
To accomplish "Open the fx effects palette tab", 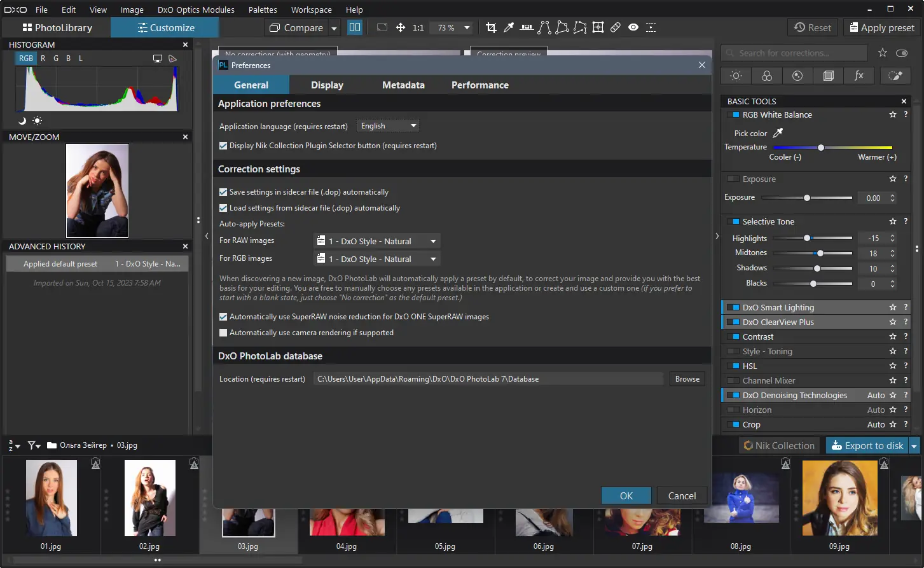I will 858,76.
